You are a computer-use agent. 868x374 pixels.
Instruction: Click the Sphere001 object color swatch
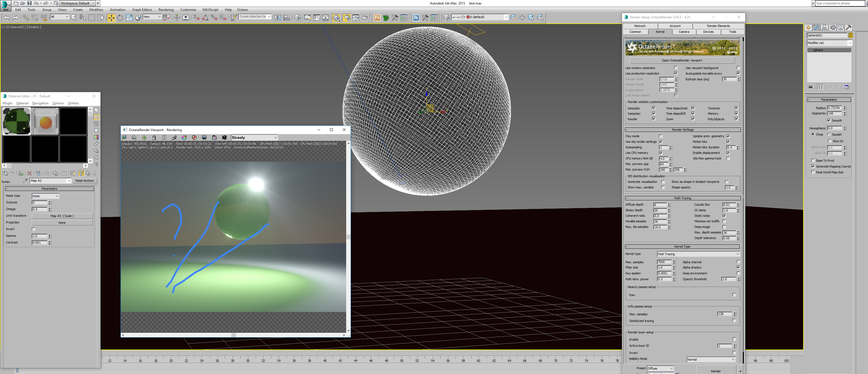click(x=850, y=35)
